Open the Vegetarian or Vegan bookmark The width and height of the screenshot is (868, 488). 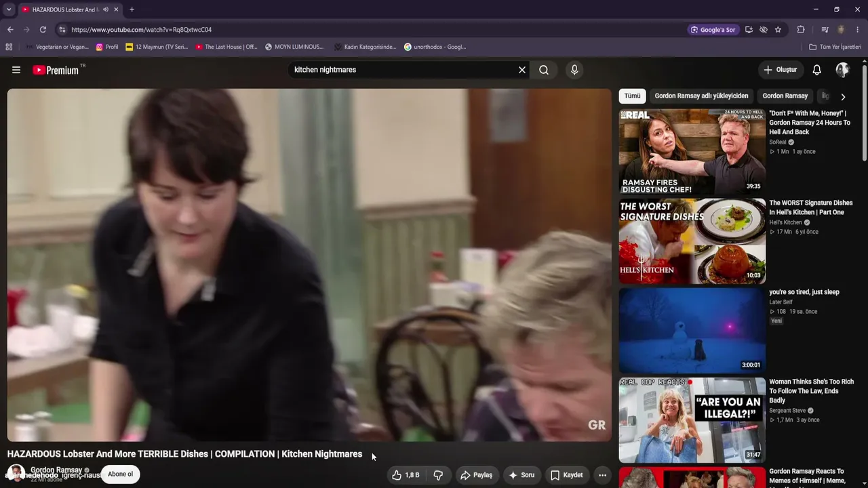[57, 47]
